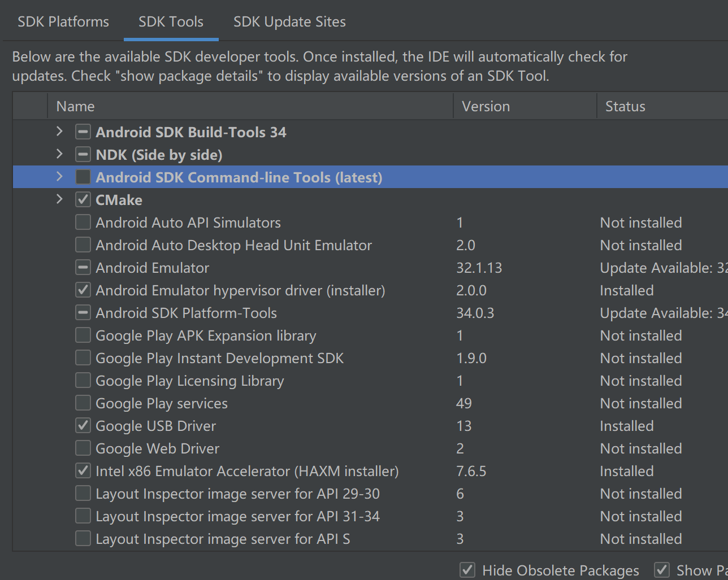This screenshot has width=728, height=580.
Task: Uncheck the CMake package
Action: click(83, 199)
